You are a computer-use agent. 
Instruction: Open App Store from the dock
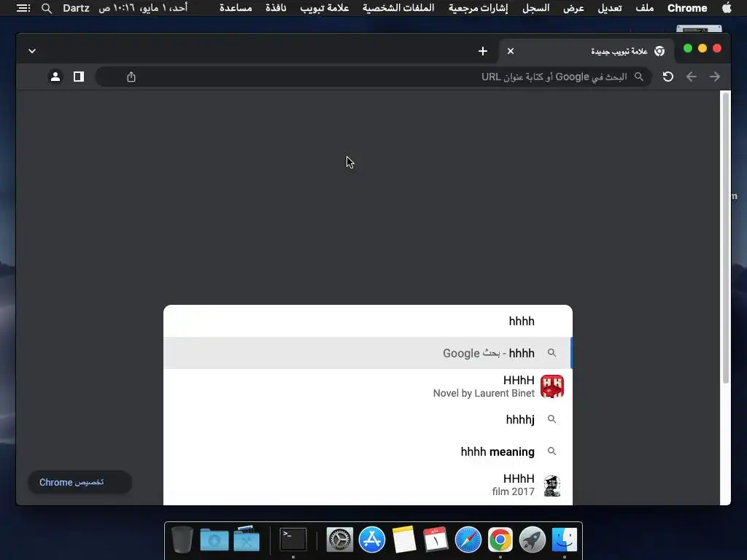pos(371,540)
